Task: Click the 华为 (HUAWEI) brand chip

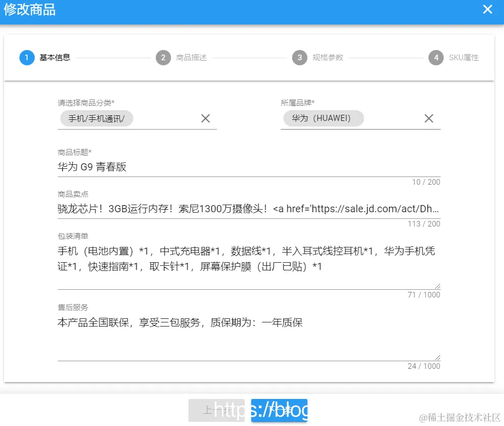Action: [x=323, y=118]
